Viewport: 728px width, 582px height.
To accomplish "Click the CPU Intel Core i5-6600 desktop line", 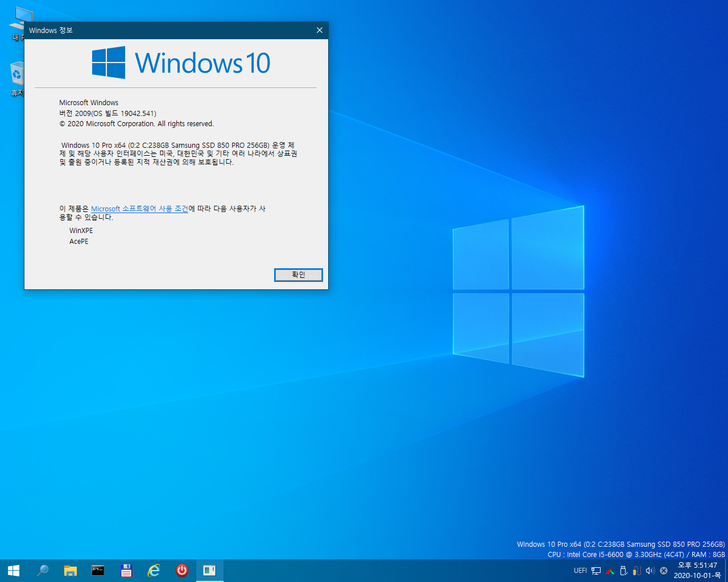I will 636,555.
